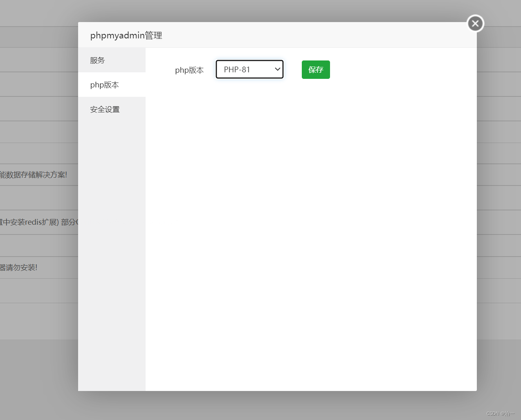
Task: Click the X icon on the dialog
Action: pos(475,23)
